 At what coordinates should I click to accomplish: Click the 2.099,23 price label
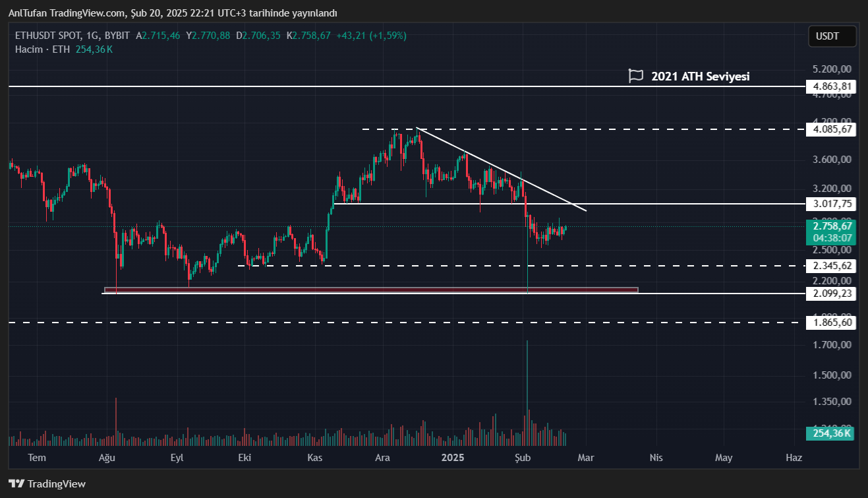click(x=832, y=294)
